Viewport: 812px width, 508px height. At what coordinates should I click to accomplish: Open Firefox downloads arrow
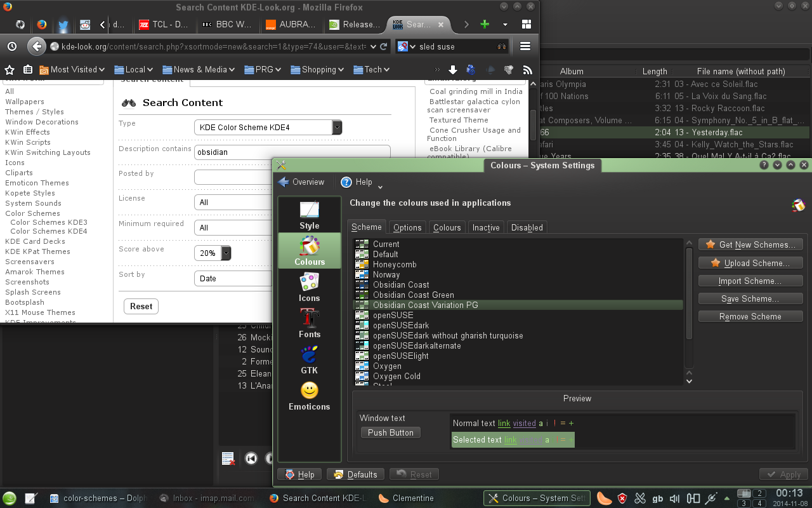pyautogui.click(x=453, y=70)
